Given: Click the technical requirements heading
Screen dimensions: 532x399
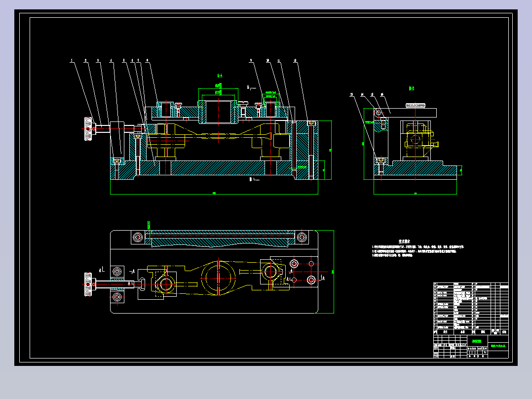Looking at the screenshot, I should pos(405,241).
